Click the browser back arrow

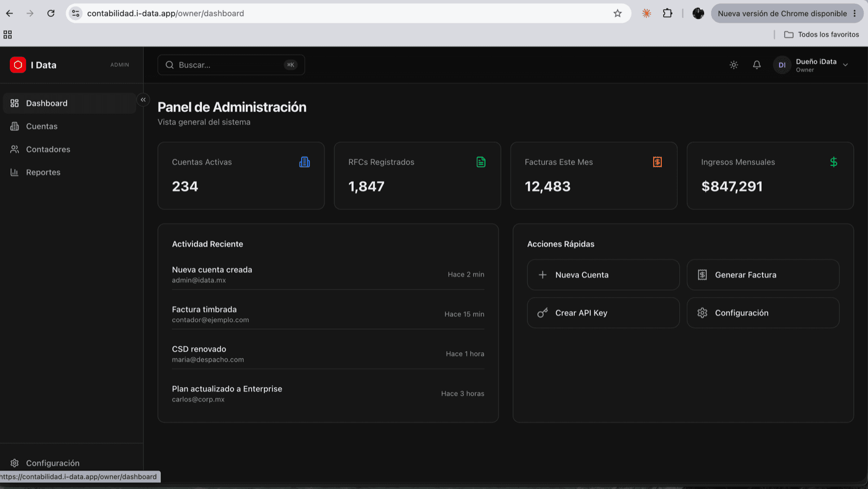(10, 14)
